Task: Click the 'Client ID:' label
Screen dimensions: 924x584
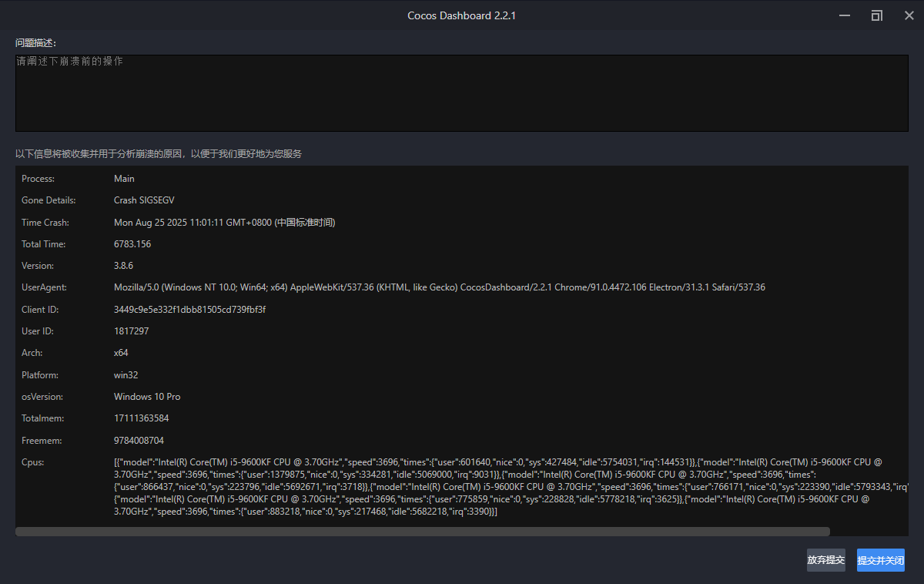Action: [x=40, y=310]
